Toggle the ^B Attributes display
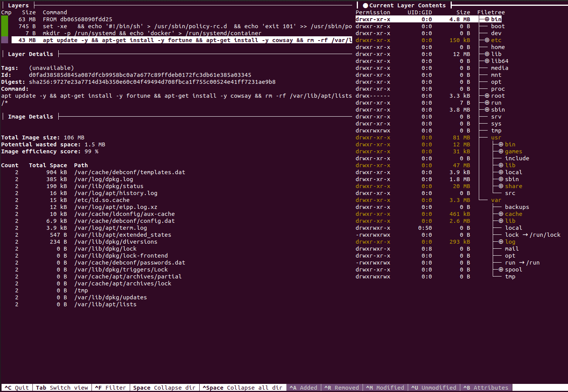The width and height of the screenshot is (568, 392). (486, 388)
